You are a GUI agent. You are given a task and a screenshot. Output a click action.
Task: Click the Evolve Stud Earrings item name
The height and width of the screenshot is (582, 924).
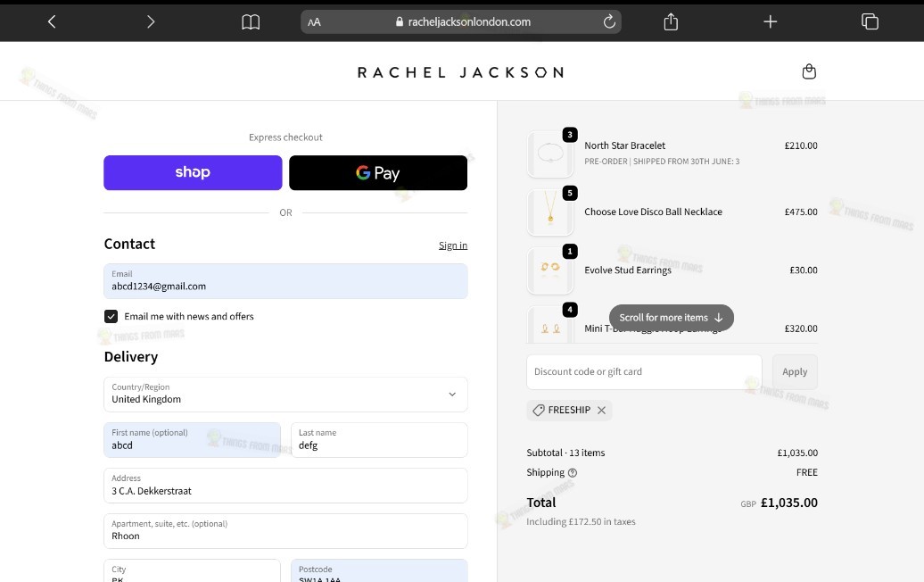coord(628,270)
